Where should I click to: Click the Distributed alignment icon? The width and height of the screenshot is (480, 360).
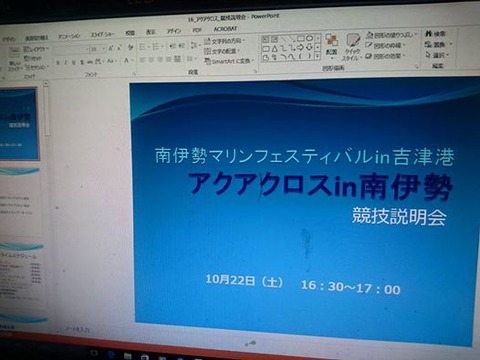pos(177,59)
